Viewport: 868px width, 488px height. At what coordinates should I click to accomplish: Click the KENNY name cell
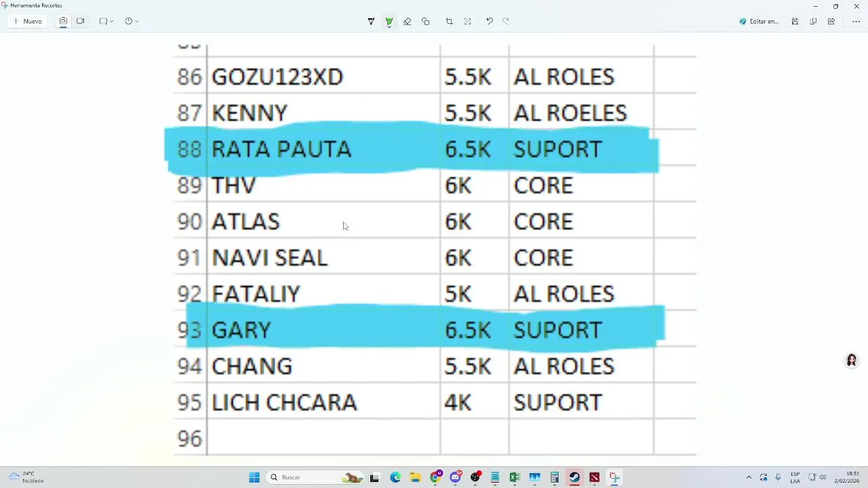tap(323, 113)
